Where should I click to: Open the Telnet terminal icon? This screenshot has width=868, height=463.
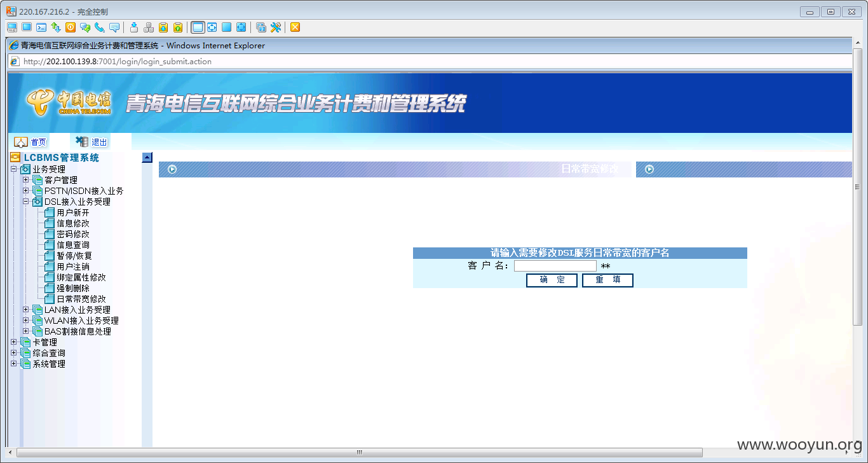click(41, 27)
